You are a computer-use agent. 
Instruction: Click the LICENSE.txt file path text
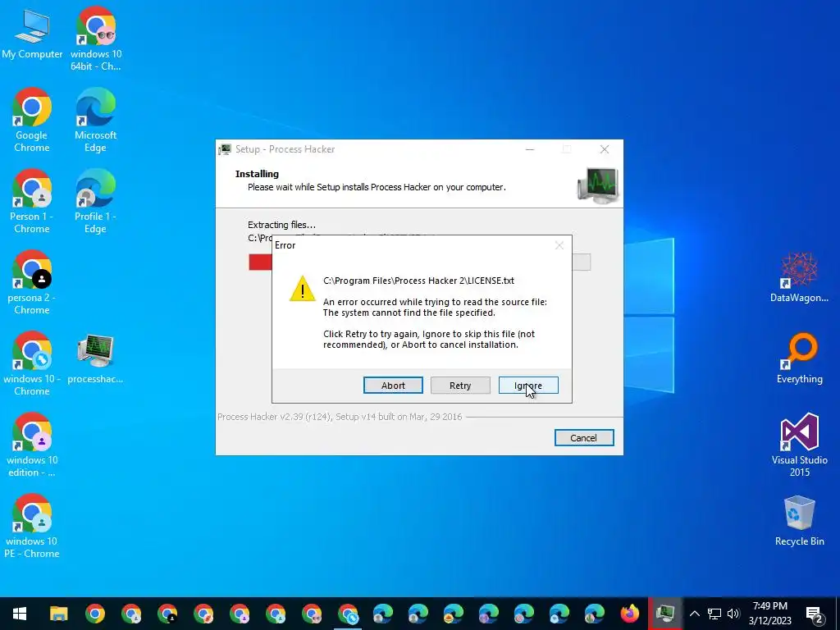pos(418,281)
